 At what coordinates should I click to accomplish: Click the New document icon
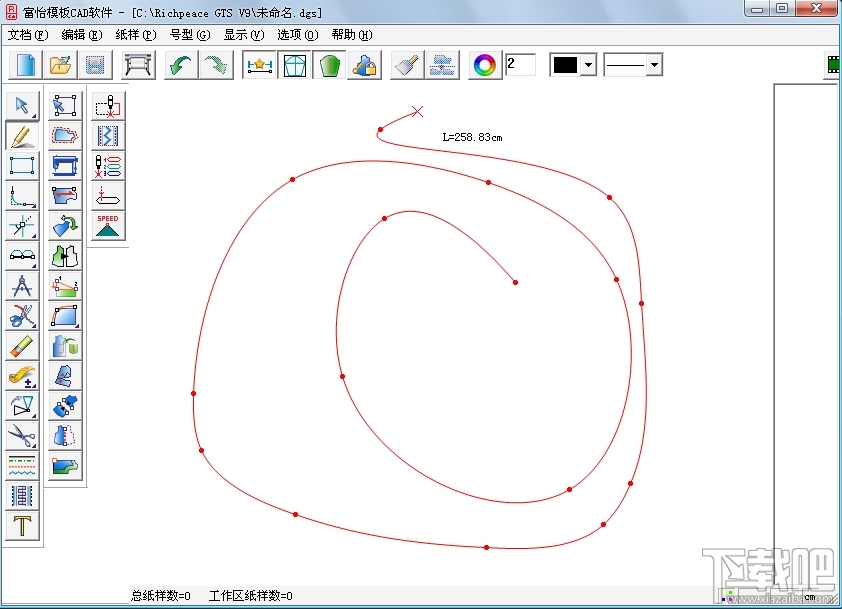[26, 66]
